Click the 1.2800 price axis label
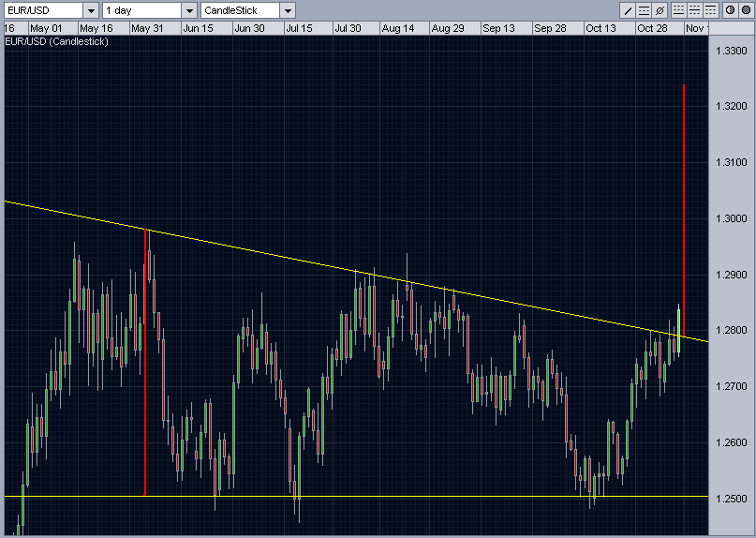756x538 pixels. [x=732, y=330]
